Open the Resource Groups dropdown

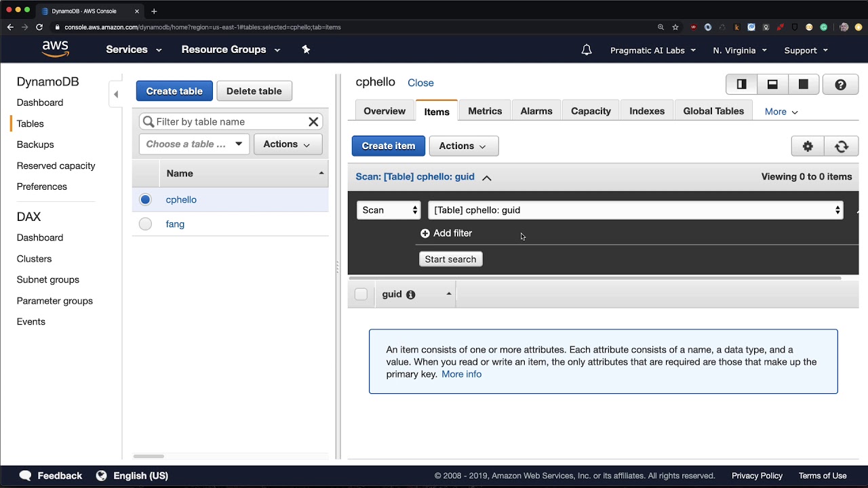click(231, 49)
